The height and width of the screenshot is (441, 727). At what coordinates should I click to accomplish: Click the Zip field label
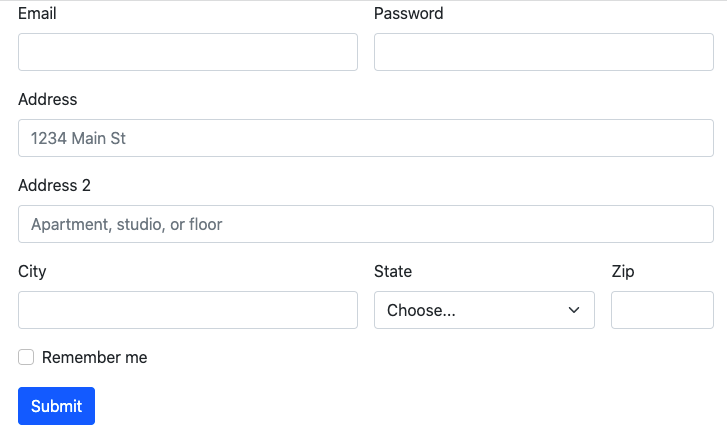623,272
